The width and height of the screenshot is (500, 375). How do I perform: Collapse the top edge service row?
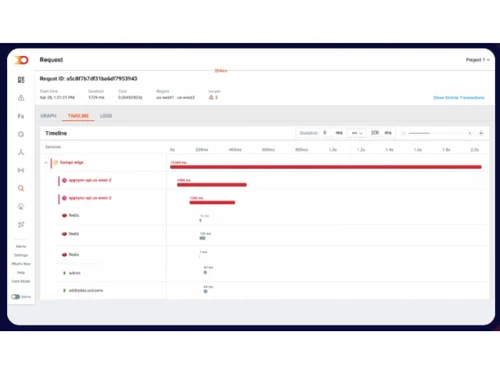pyautogui.click(x=46, y=163)
